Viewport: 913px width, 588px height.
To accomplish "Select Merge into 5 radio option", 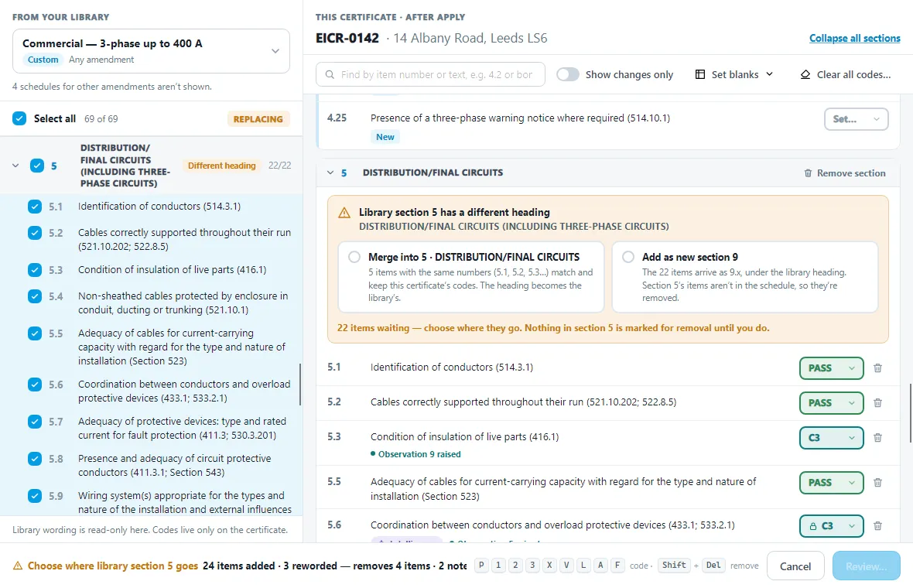I will (x=354, y=257).
